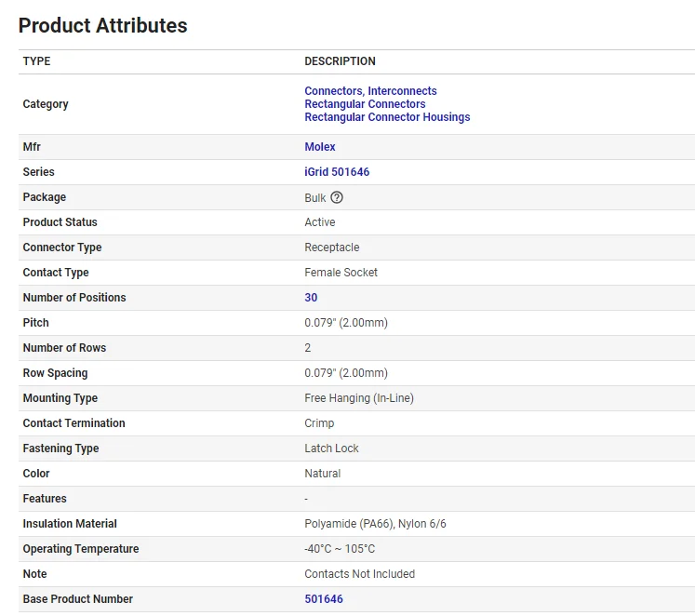Click the help icon next to Bulk
This screenshot has height=616, width=695.
coord(337,197)
